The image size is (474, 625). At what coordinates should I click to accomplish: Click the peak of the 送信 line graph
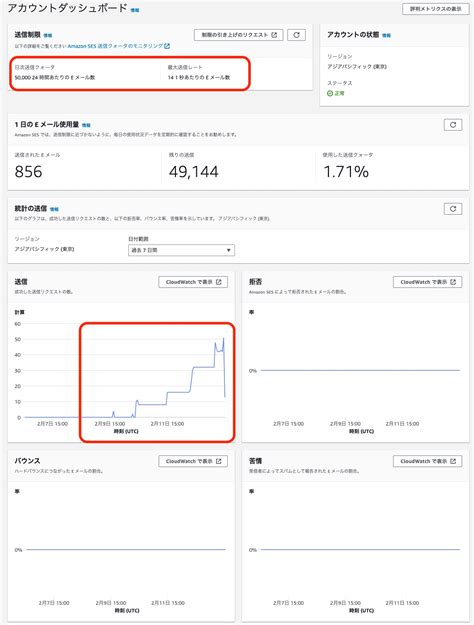(x=223, y=338)
